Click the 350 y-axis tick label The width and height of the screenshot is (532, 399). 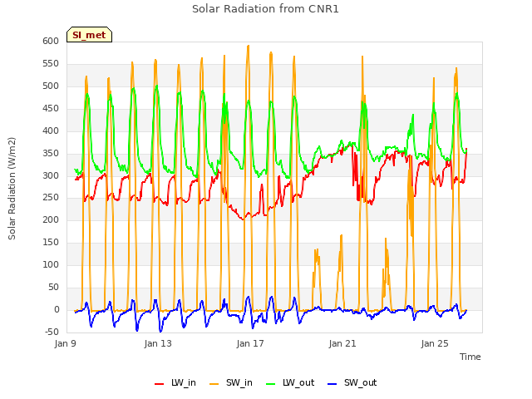(x=51, y=153)
